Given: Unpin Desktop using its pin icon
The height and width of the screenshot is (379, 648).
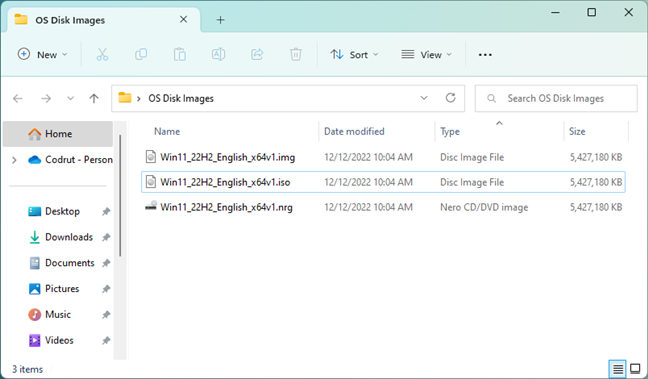Looking at the screenshot, I should tap(106, 212).
